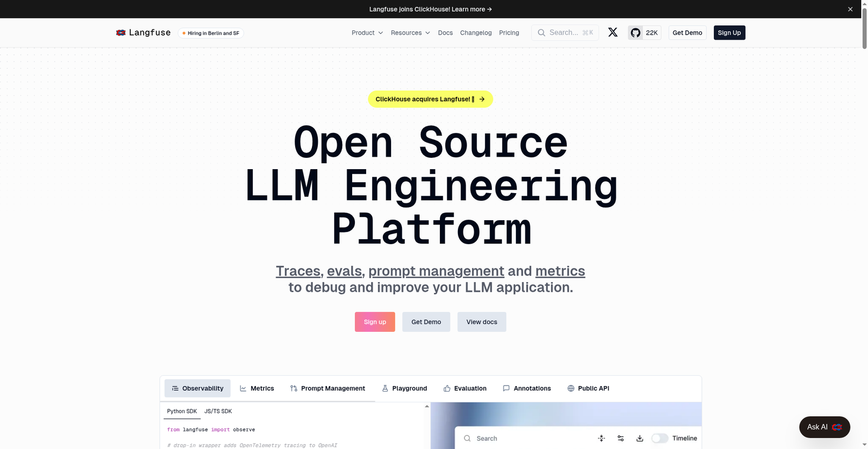Viewport: 868px width, 449px height.
Task: Click the collapse icon in trace preview
Action: pyautogui.click(x=601, y=438)
